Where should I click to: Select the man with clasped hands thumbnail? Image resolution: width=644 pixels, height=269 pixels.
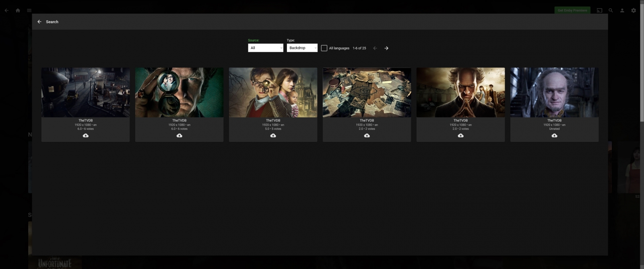[461, 92]
